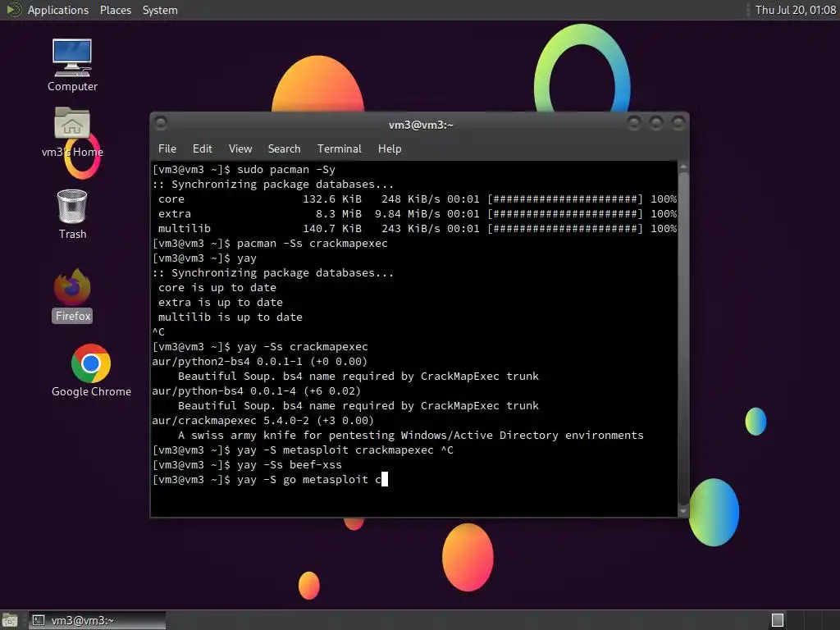840x630 pixels.
Task: Open the terminal Search menu
Action: tap(284, 149)
